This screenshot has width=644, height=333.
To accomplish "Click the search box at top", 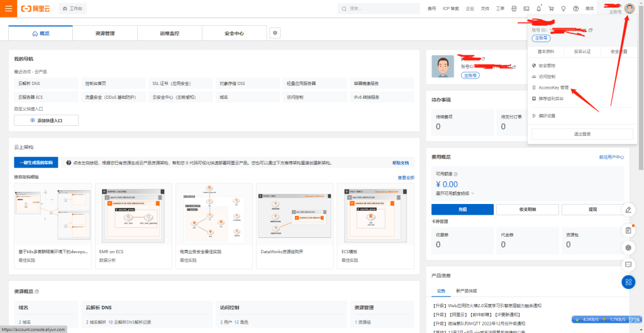I will pos(379,9).
